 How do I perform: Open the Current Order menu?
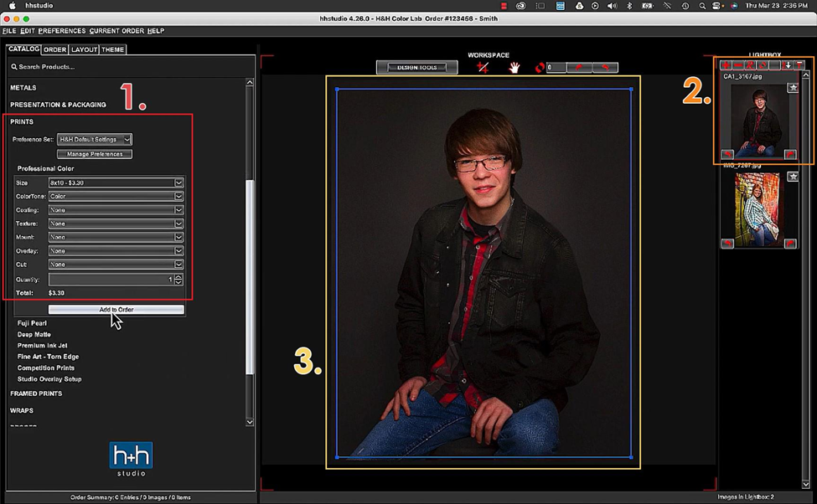(x=116, y=31)
